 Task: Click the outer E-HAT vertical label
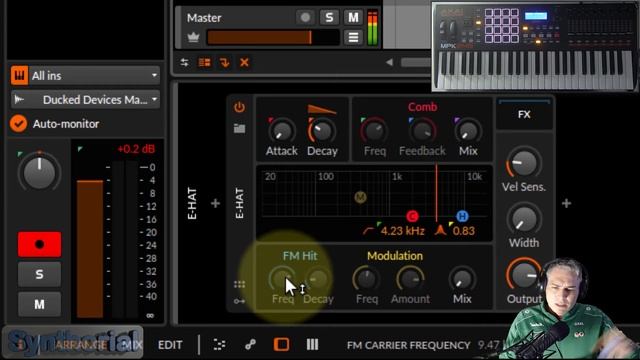[192, 203]
